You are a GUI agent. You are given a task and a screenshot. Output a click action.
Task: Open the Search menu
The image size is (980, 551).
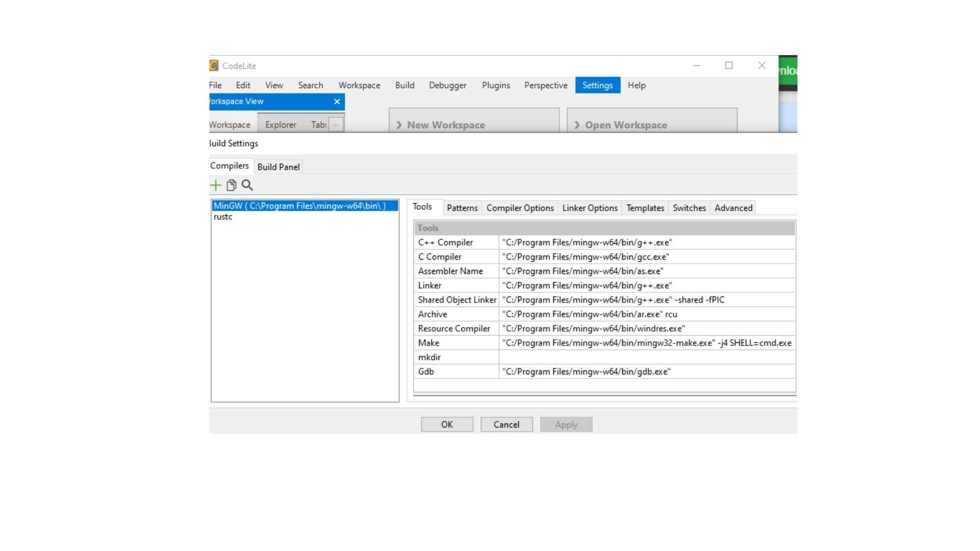310,85
